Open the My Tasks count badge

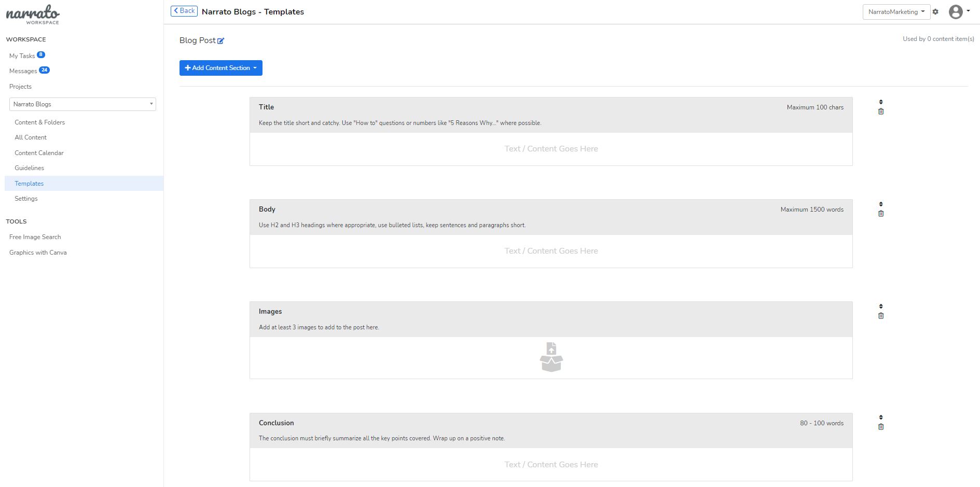(x=41, y=54)
